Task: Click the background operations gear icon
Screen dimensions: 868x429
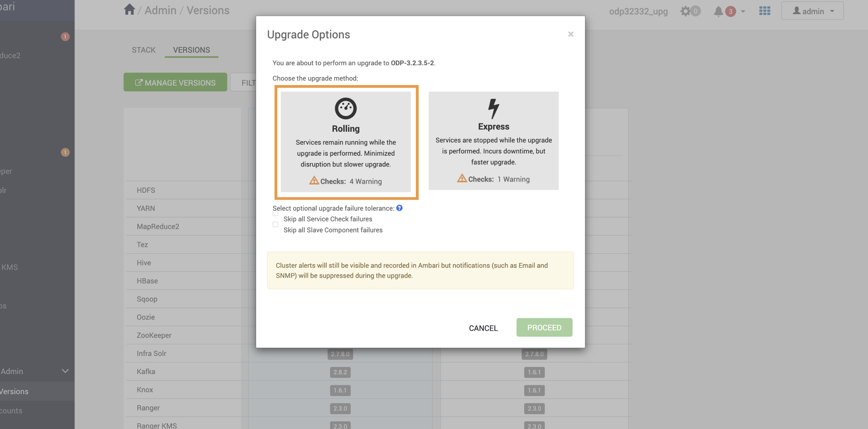Action: click(x=685, y=11)
